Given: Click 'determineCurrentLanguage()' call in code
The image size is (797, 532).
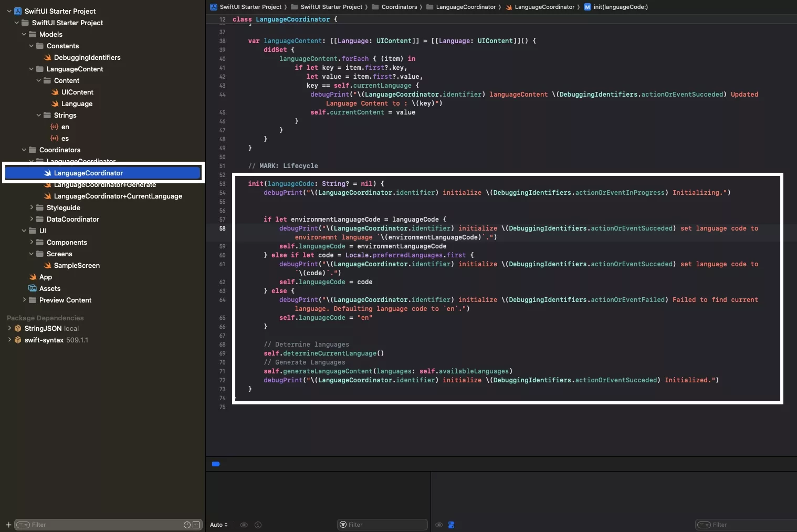Looking at the screenshot, I should coord(333,353).
